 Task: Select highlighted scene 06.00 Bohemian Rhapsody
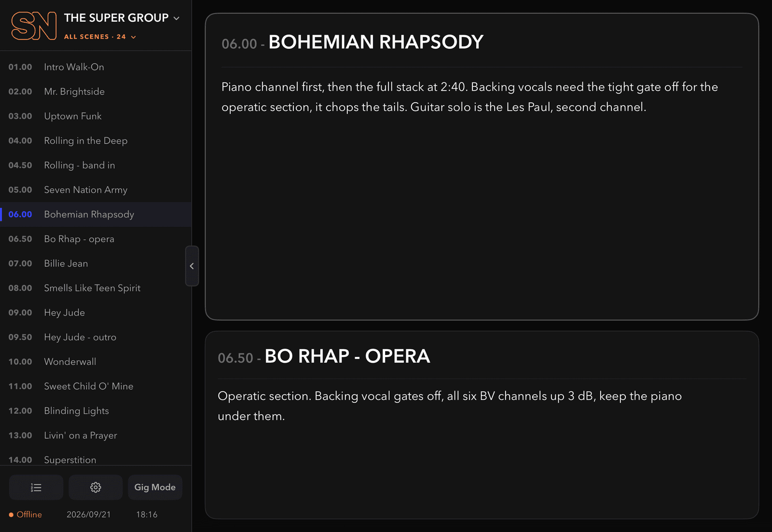coord(96,215)
